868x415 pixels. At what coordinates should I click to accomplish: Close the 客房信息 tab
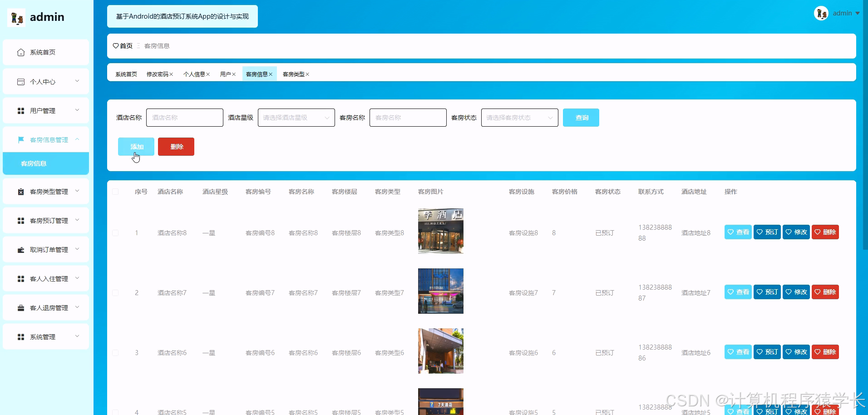pos(271,74)
